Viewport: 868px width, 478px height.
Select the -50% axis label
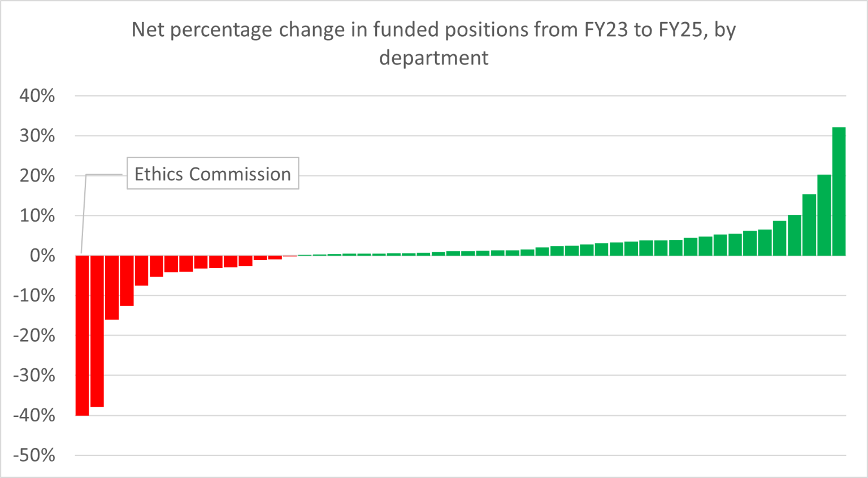tap(34, 455)
